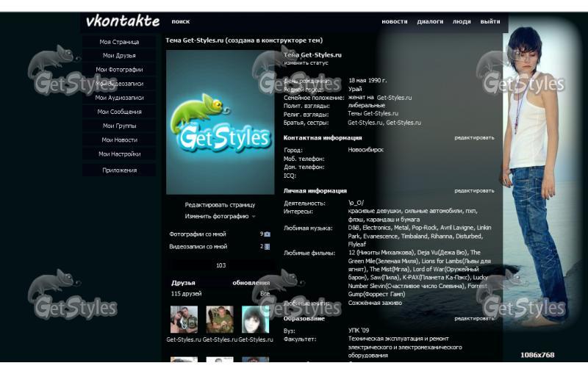Open Мои Сообщения in sidebar
Screen dimensions: 588x374
(x=119, y=112)
